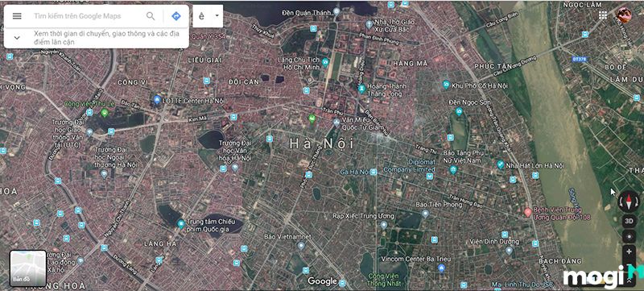Click Vincom Center Bà Triệu pin
Screen dimensions: 644x291
tap(441, 268)
